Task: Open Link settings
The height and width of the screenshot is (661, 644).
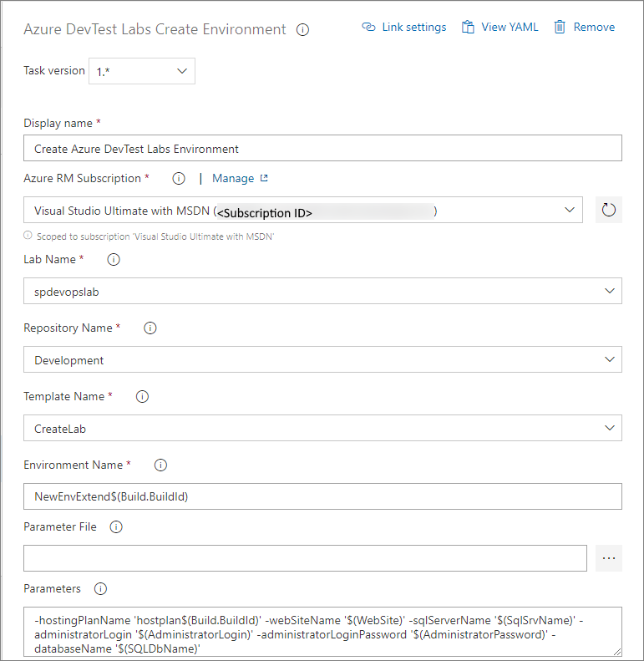Action: (x=404, y=28)
